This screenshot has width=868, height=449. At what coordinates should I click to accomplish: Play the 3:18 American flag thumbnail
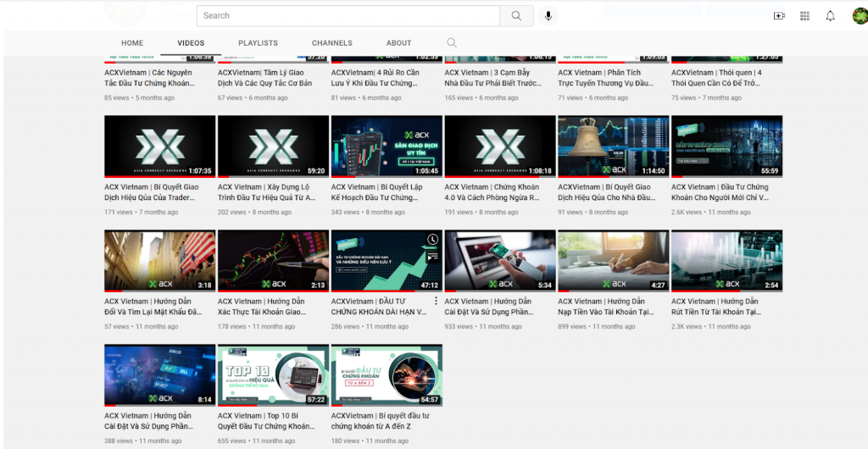160,261
